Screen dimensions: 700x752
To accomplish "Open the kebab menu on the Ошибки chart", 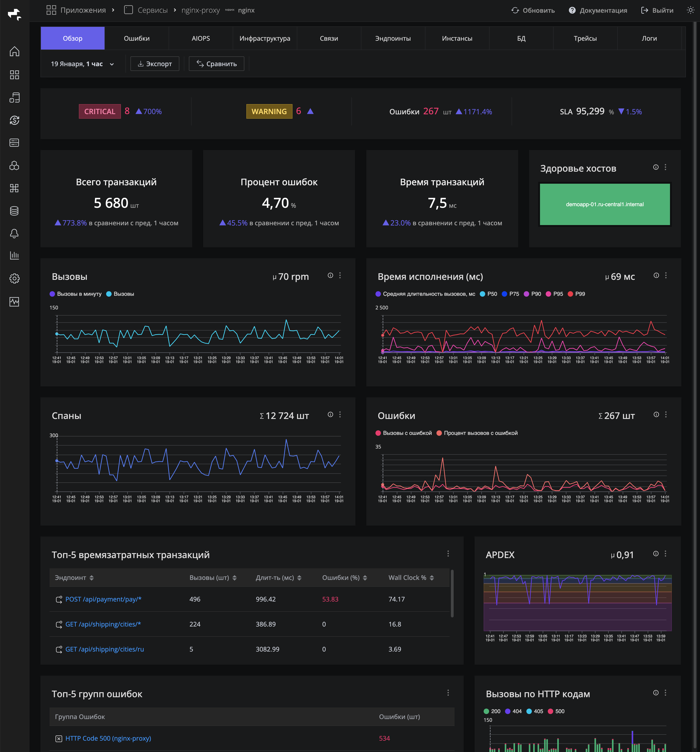I will coord(666,415).
